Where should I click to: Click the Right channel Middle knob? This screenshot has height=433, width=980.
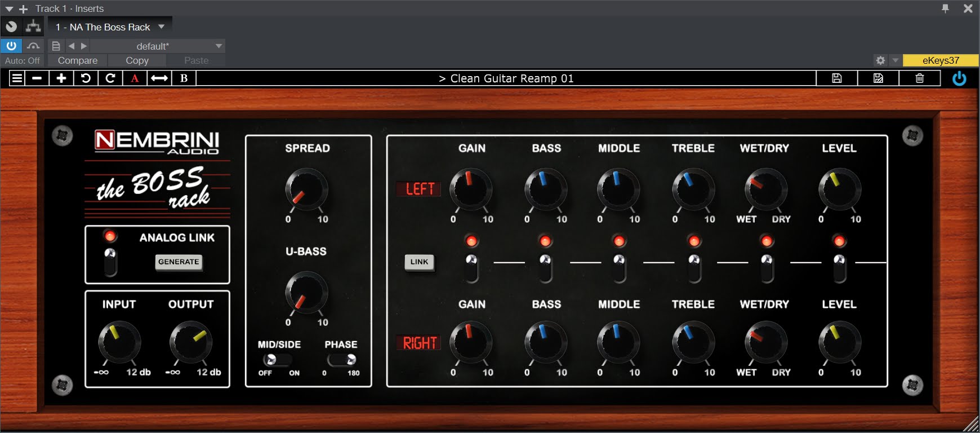coord(618,342)
